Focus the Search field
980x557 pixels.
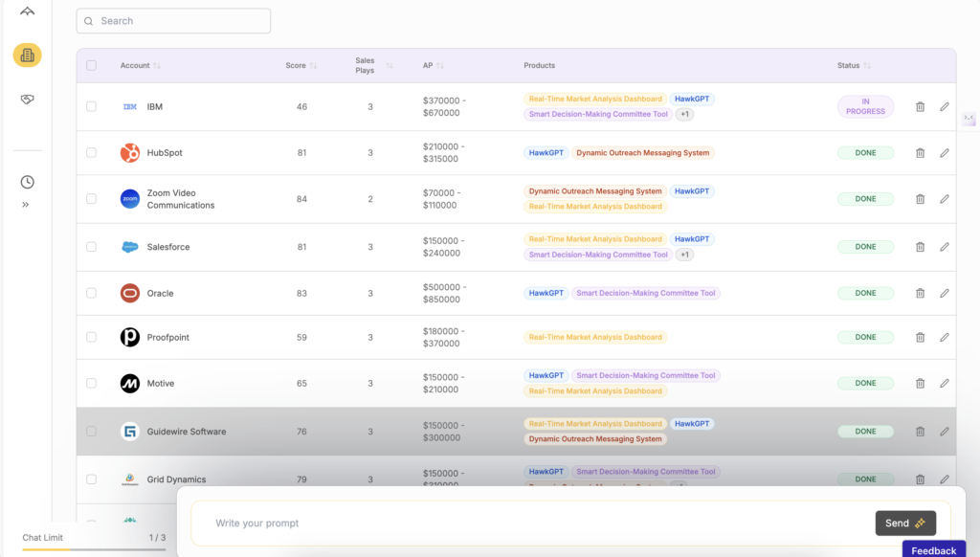tap(173, 21)
